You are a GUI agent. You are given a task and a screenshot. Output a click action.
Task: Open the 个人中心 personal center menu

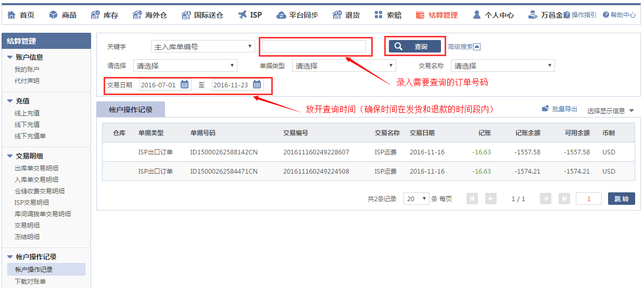(x=493, y=15)
